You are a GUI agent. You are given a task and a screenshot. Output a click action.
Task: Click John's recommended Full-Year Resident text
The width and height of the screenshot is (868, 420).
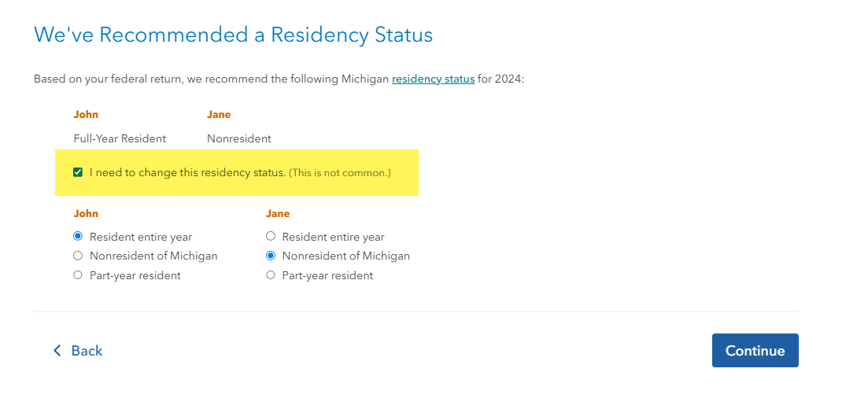coord(120,138)
